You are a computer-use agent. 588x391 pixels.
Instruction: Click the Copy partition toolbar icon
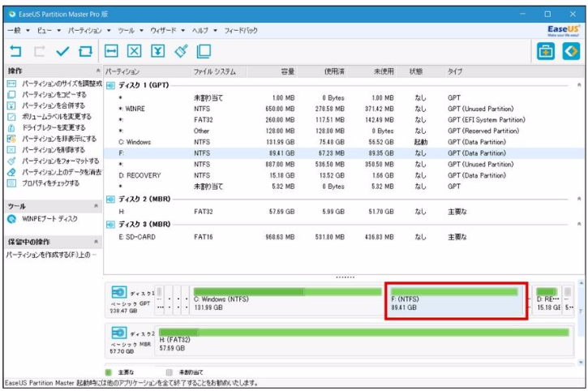[204, 51]
